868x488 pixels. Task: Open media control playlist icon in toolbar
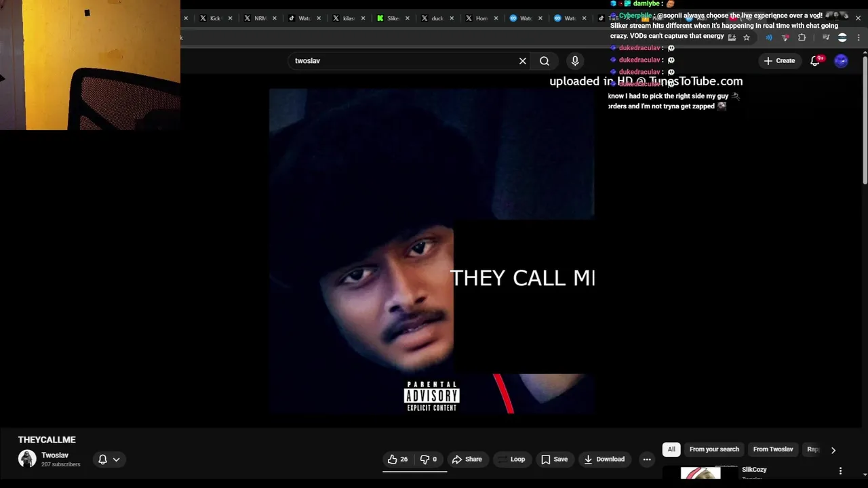[826, 38]
